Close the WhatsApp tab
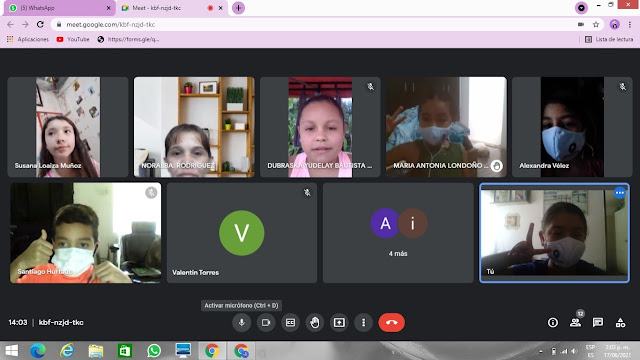 [x=109, y=8]
